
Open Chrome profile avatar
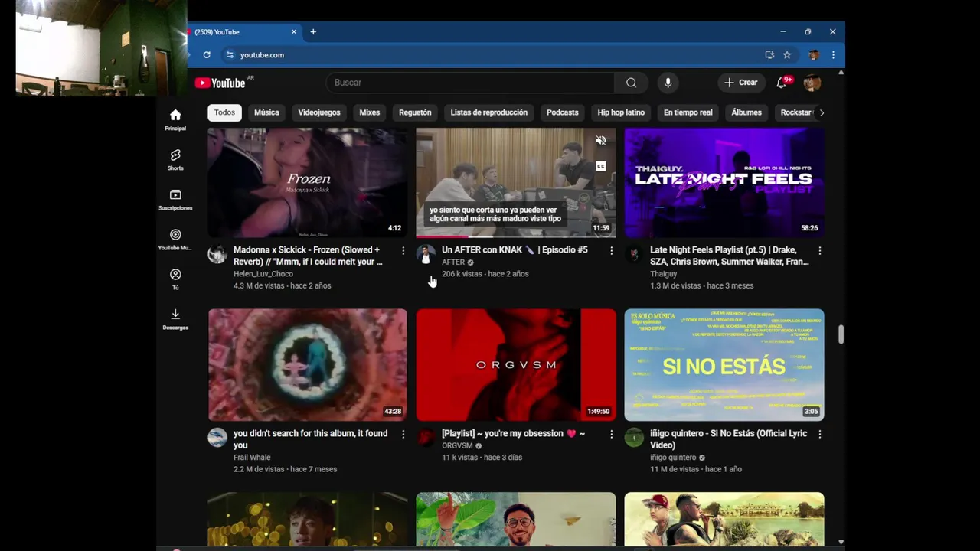pyautogui.click(x=814, y=55)
